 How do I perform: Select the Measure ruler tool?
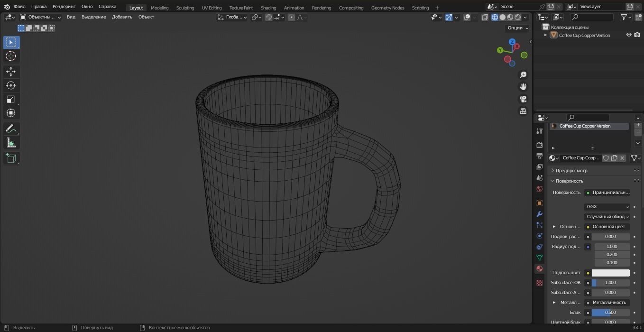pos(11,142)
